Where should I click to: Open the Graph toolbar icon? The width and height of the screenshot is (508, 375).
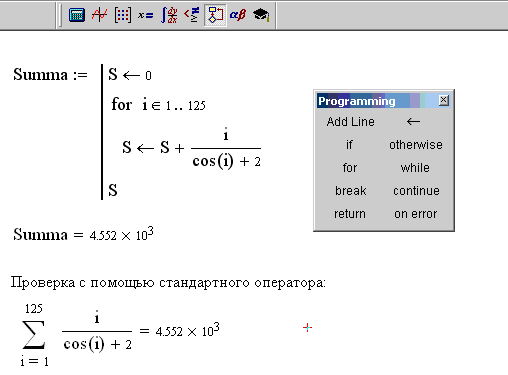tap(100, 15)
